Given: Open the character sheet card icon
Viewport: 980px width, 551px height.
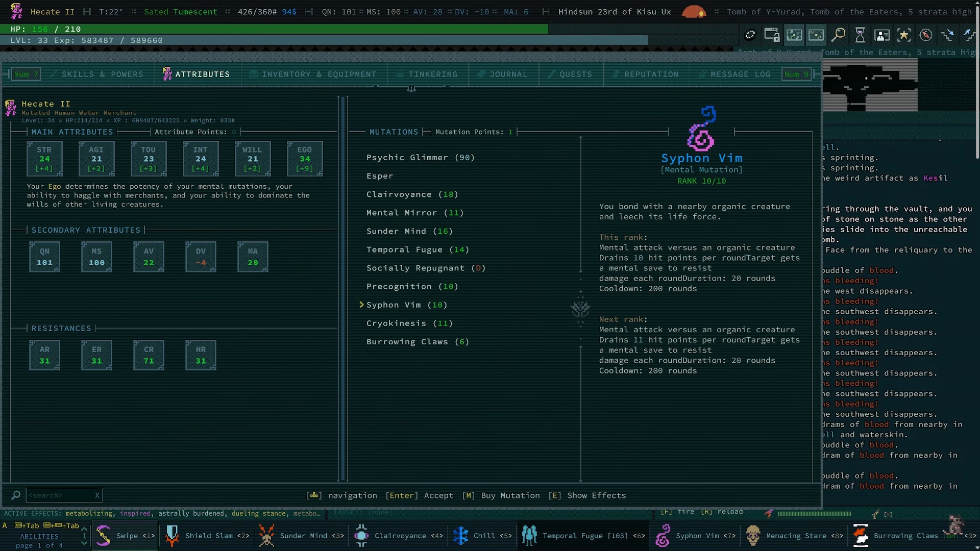Looking at the screenshot, I should (x=882, y=35).
